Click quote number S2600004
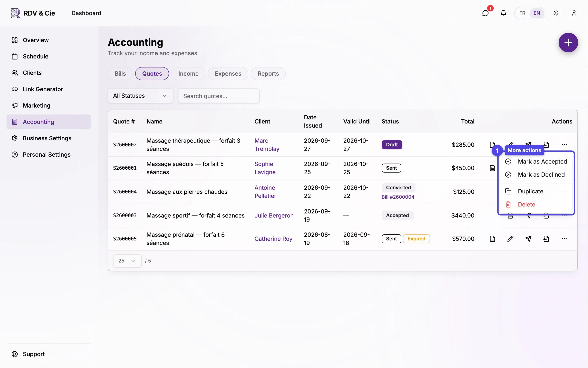 [x=125, y=192]
